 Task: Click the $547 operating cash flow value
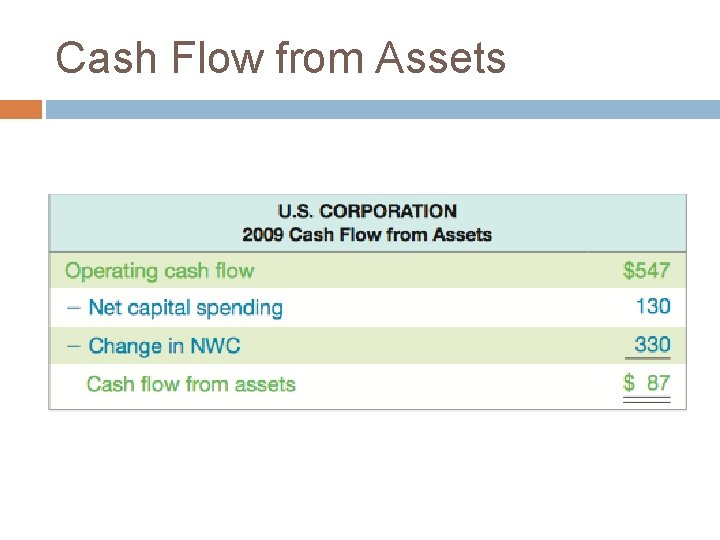(x=647, y=270)
